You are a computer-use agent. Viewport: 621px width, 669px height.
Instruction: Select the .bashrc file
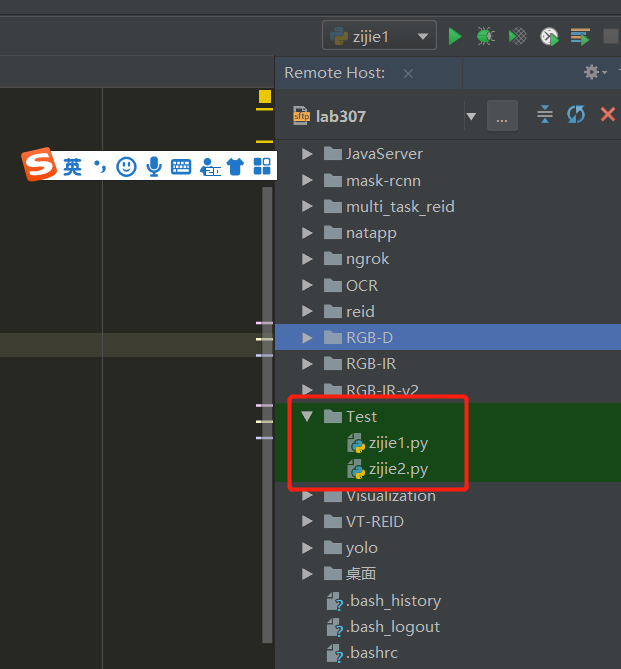click(372, 653)
